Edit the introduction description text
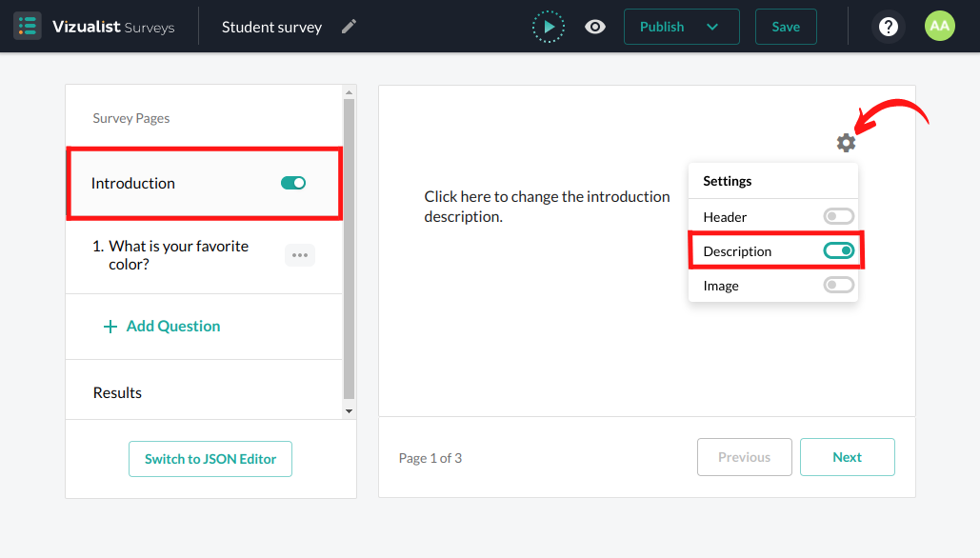Image resolution: width=980 pixels, height=558 pixels. point(547,207)
